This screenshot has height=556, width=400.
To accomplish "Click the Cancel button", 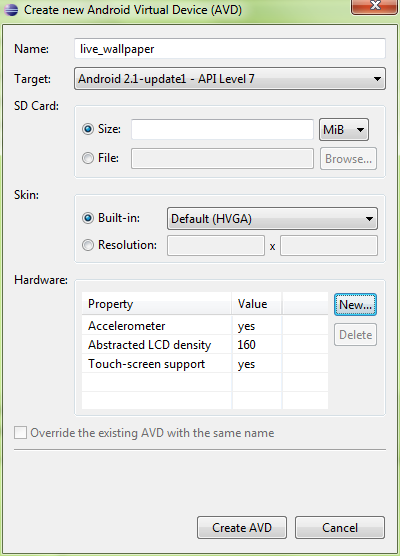I will [x=340, y=528].
